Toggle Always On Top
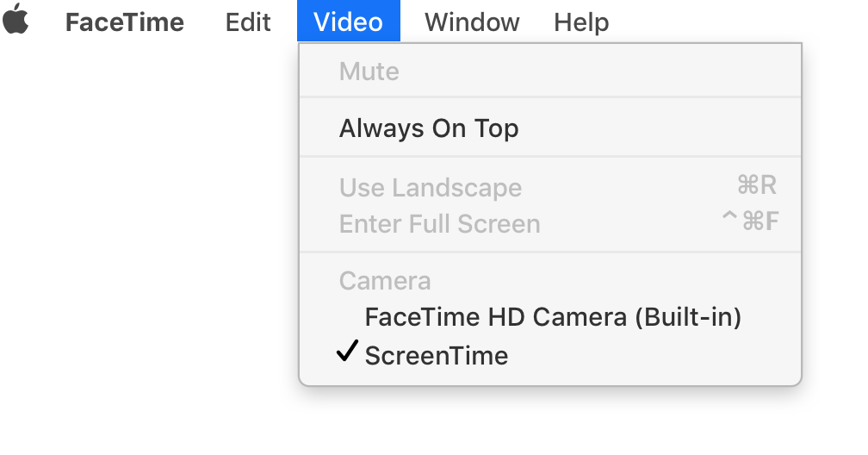Image resolution: width=868 pixels, height=455 pixels. 429,128
